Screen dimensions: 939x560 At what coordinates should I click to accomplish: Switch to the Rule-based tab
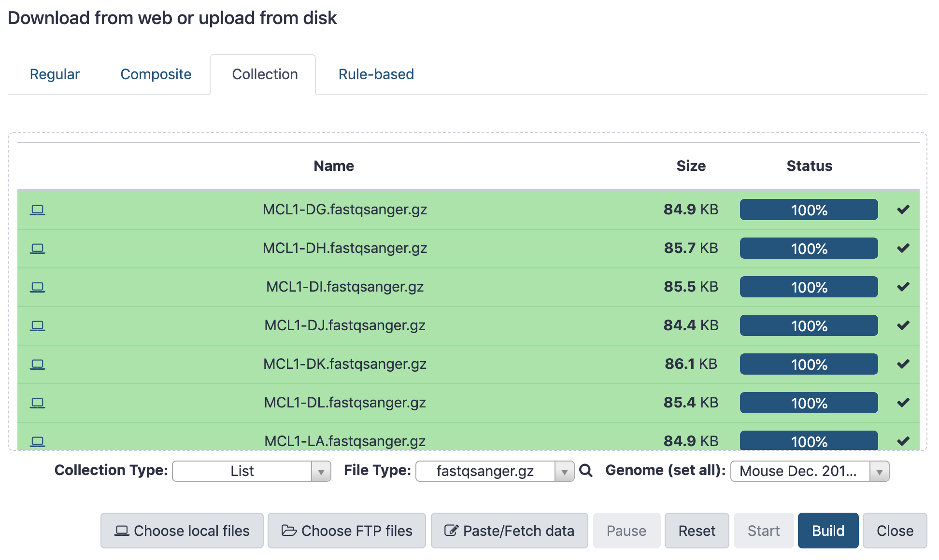[x=376, y=74]
